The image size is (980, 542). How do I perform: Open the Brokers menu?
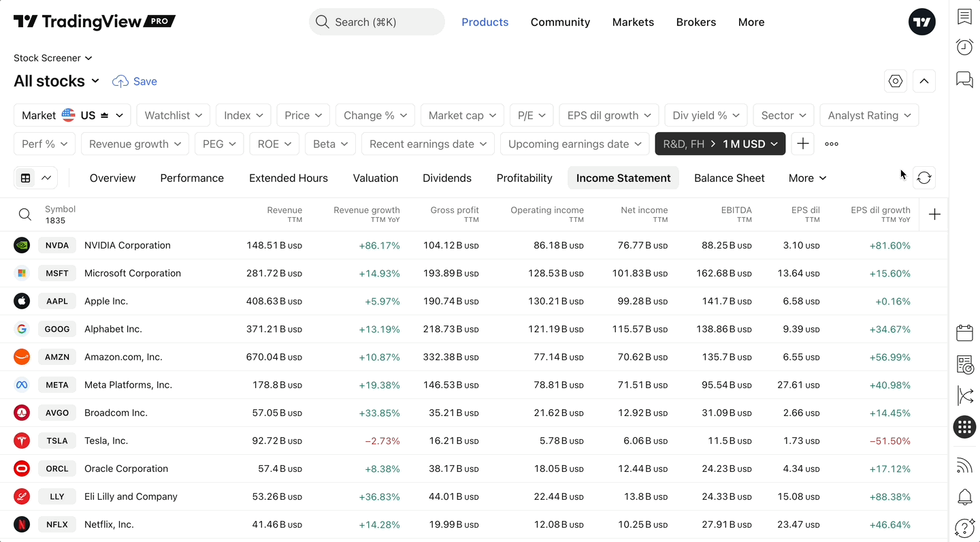(x=696, y=22)
